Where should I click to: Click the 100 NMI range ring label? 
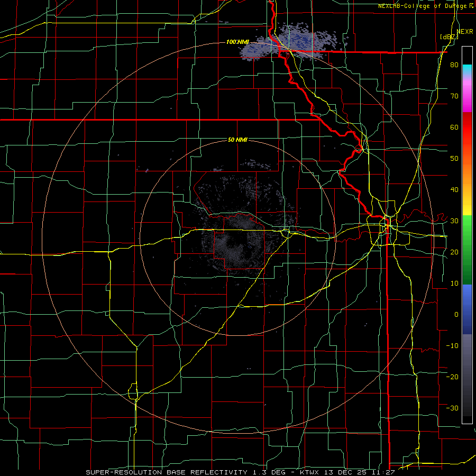click(237, 42)
